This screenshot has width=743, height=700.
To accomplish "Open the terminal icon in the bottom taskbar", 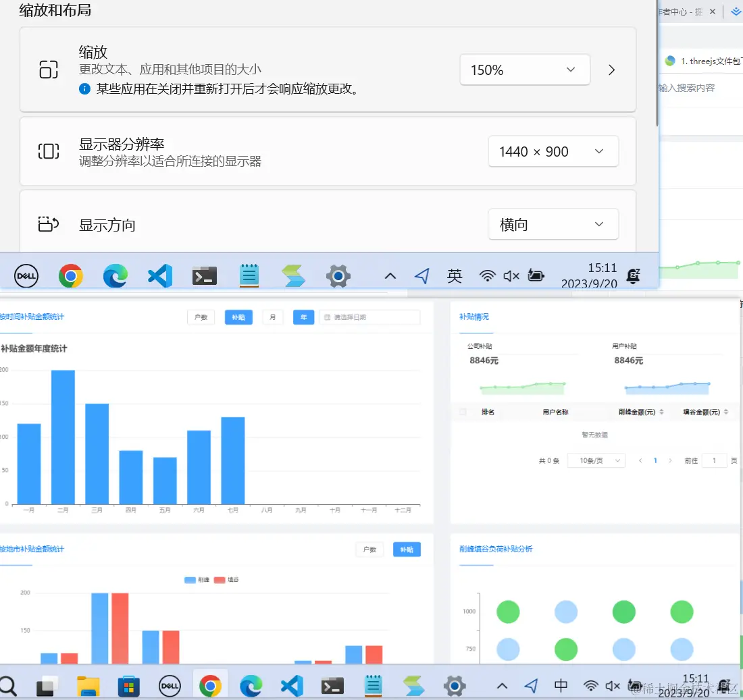I will pos(332,686).
